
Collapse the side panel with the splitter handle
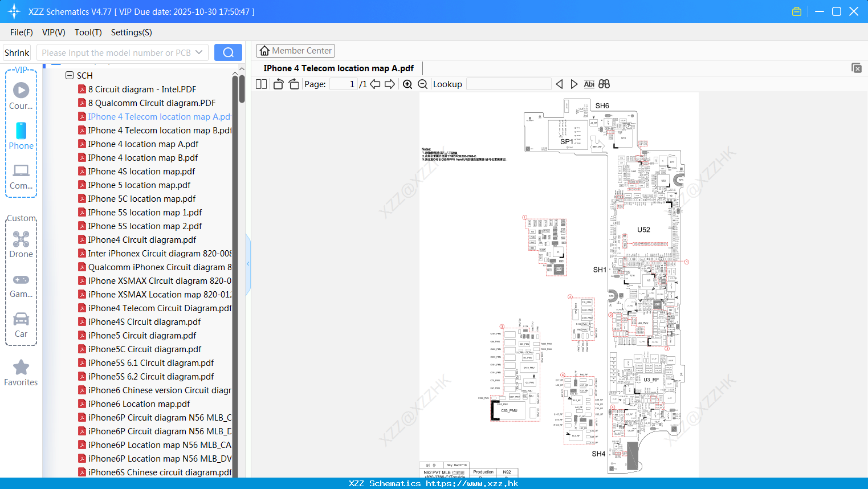click(x=248, y=264)
